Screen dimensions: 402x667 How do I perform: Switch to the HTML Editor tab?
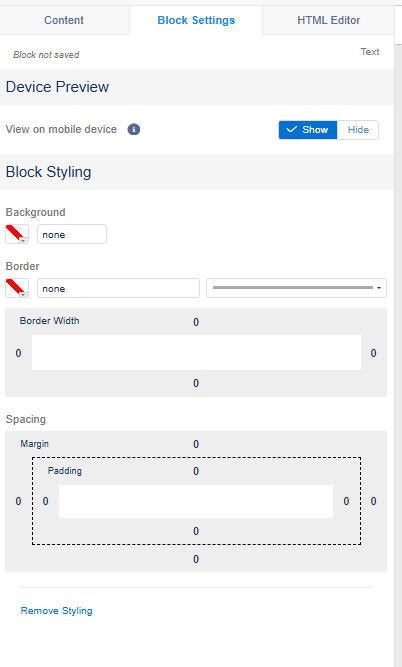point(328,20)
